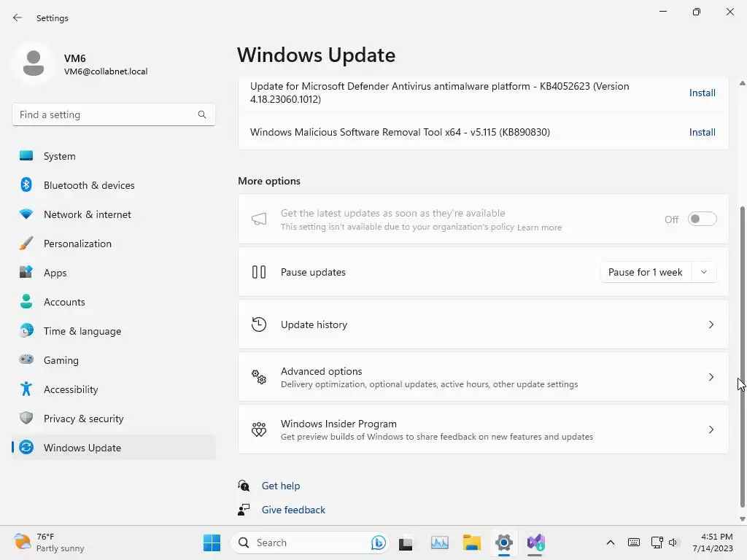Click the Advanced options gears icon
The height and width of the screenshot is (560, 747).
(x=259, y=377)
